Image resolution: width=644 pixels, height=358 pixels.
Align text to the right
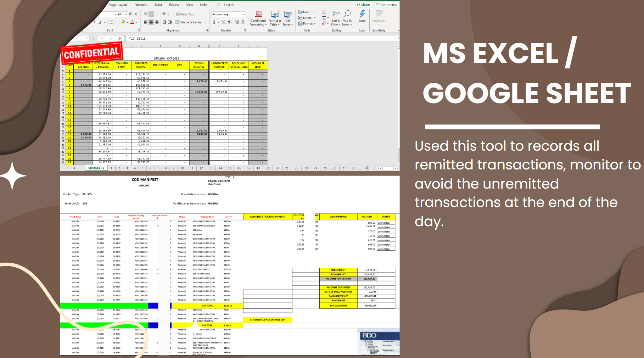pos(156,22)
